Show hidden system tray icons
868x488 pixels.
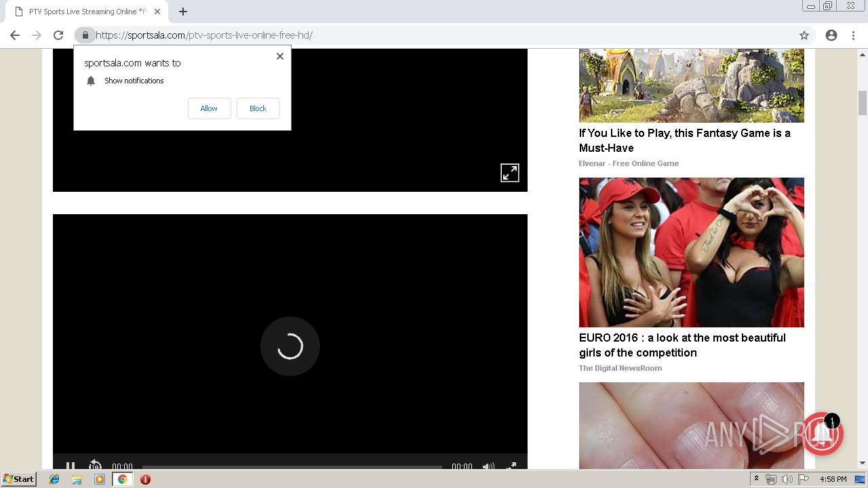click(x=756, y=479)
